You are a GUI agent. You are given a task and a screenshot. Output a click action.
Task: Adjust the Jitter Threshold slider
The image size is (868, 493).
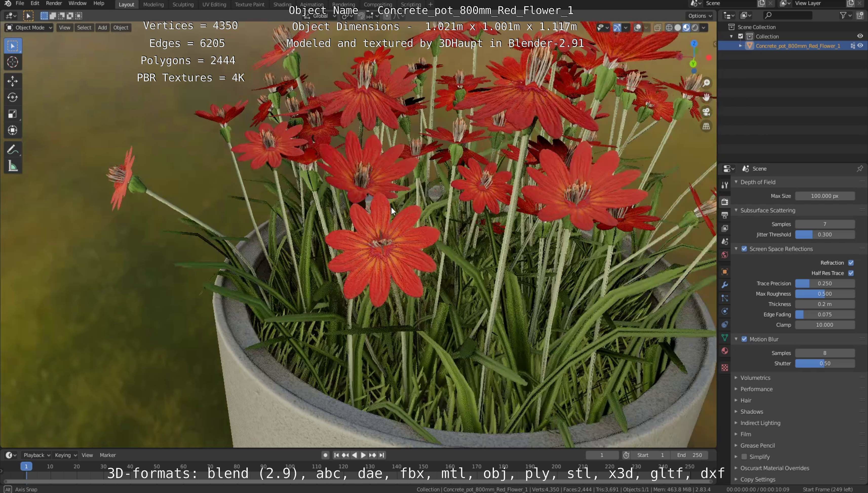click(825, 235)
